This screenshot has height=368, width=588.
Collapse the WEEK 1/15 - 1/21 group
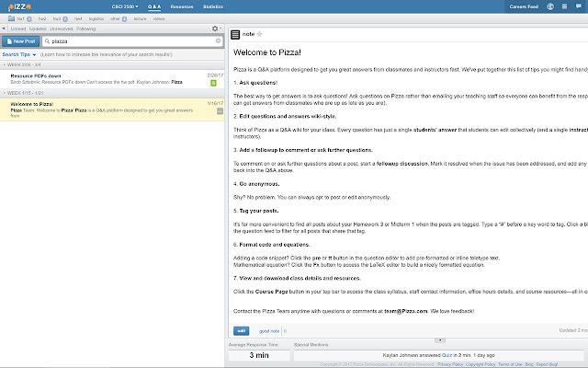point(23,93)
